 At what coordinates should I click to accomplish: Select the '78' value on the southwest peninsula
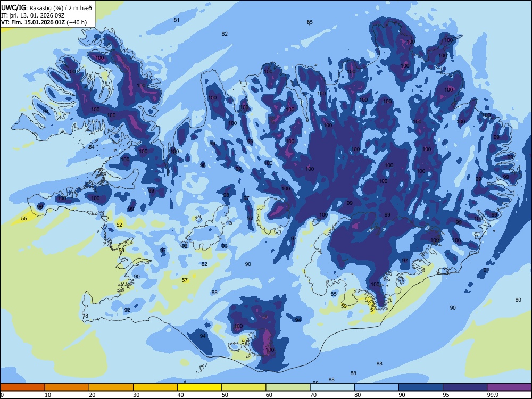(x=85, y=316)
